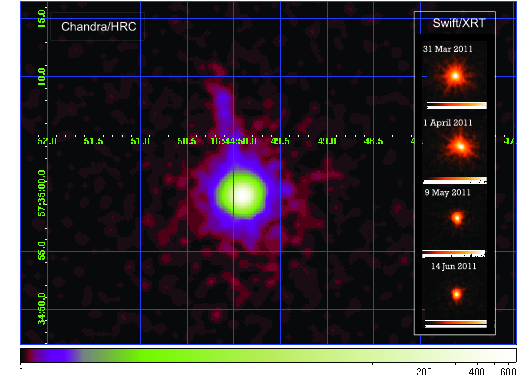Click the 400 tick on the colorbar
The height and width of the screenshot is (379, 531).
(x=476, y=371)
